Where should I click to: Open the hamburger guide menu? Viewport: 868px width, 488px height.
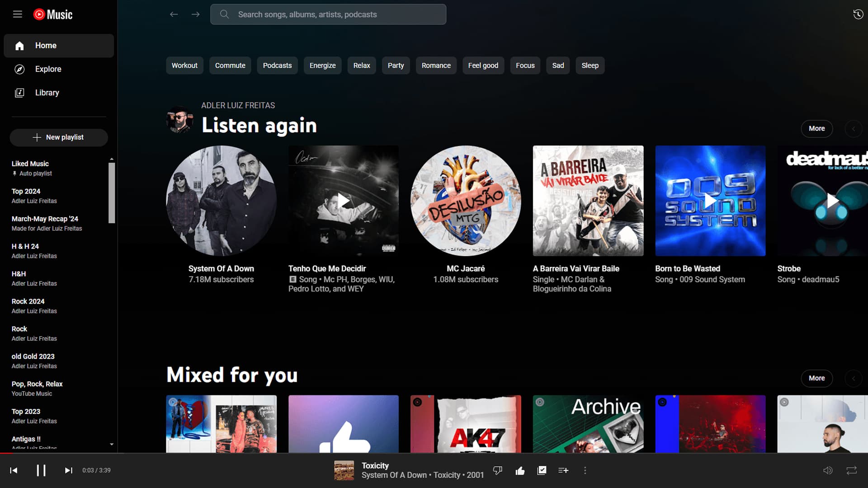coord(18,14)
